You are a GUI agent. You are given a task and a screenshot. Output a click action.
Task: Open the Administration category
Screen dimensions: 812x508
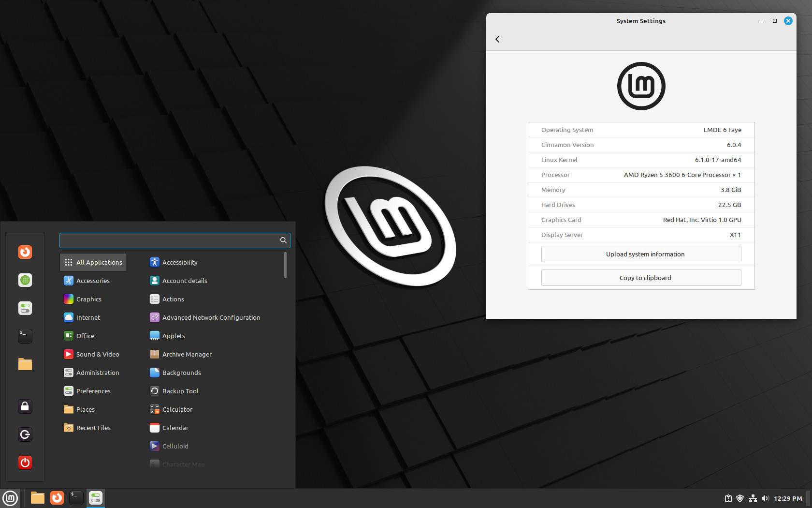coord(93,373)
